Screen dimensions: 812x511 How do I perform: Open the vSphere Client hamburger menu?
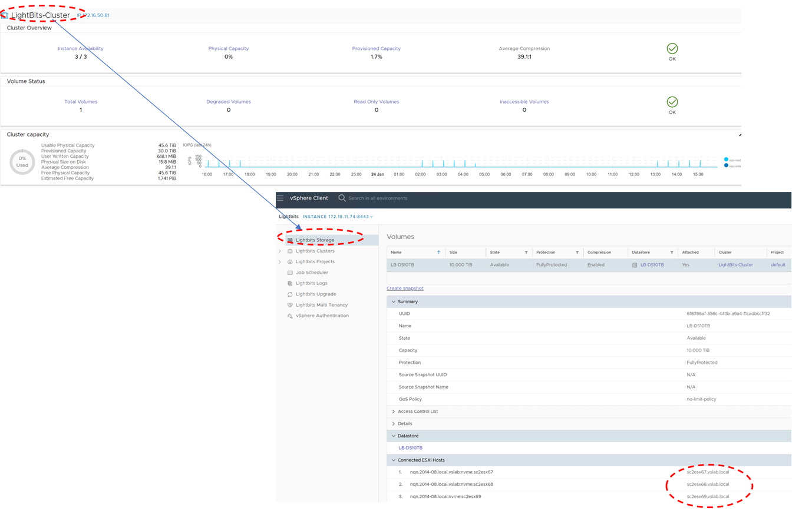(280, 198)
